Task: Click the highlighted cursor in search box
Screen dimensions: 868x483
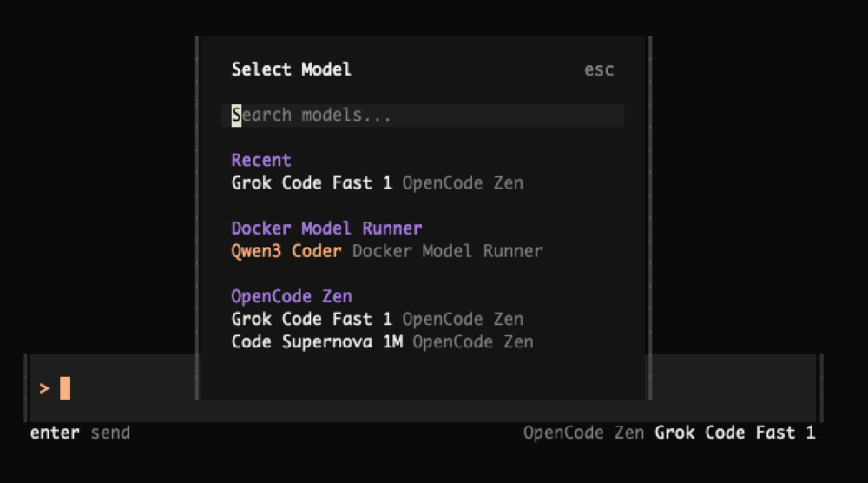Action: 236,116
